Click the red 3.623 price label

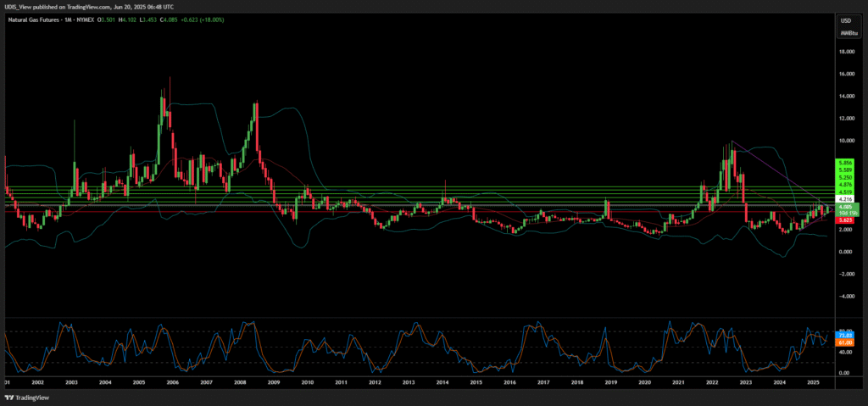coord(845,220)
